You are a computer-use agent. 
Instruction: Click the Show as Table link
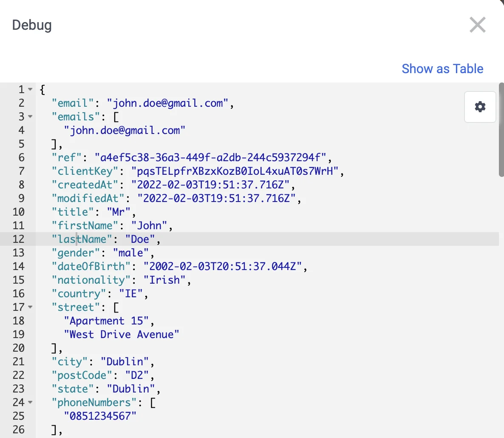click(x=442, y=69)
